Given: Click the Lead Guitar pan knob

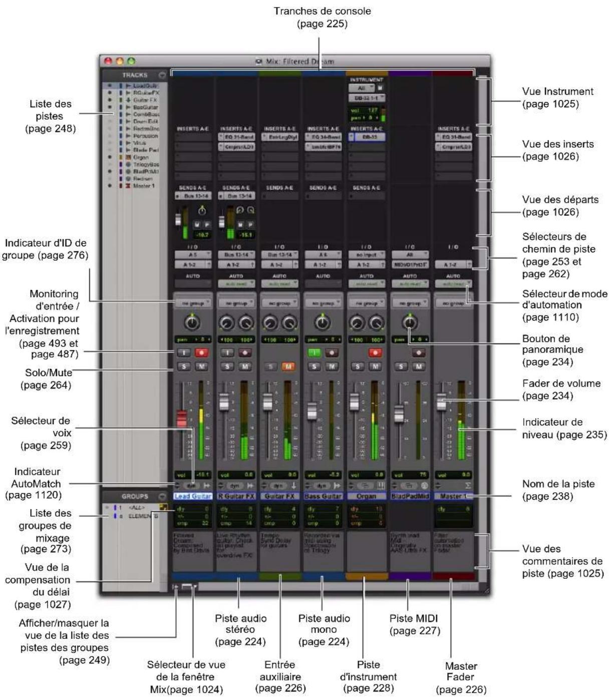Looking at the screenshot, I should [x=192, y=323].
